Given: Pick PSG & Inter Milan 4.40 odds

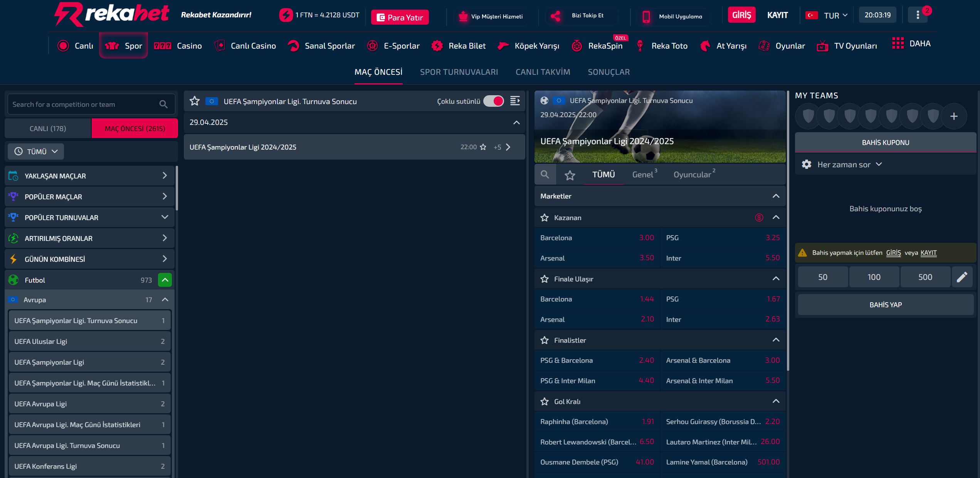Looking at the screenshot, I should 597,381.
